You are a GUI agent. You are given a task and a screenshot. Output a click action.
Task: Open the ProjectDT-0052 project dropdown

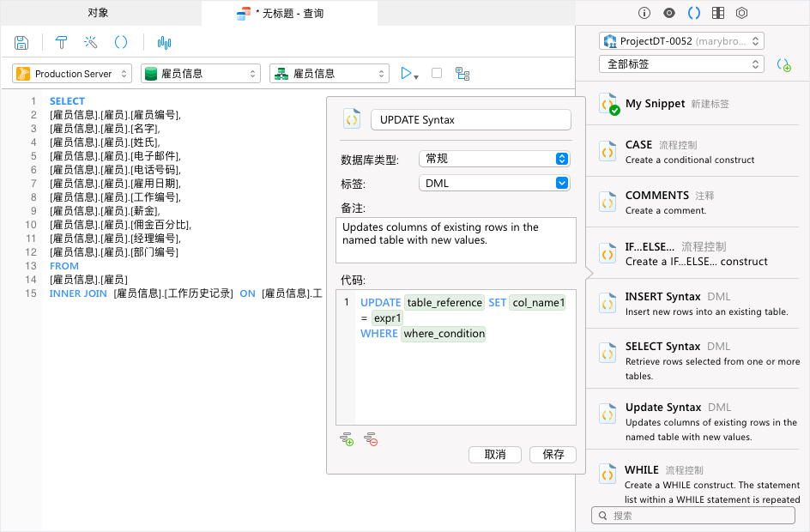click(x=681, y=41)
